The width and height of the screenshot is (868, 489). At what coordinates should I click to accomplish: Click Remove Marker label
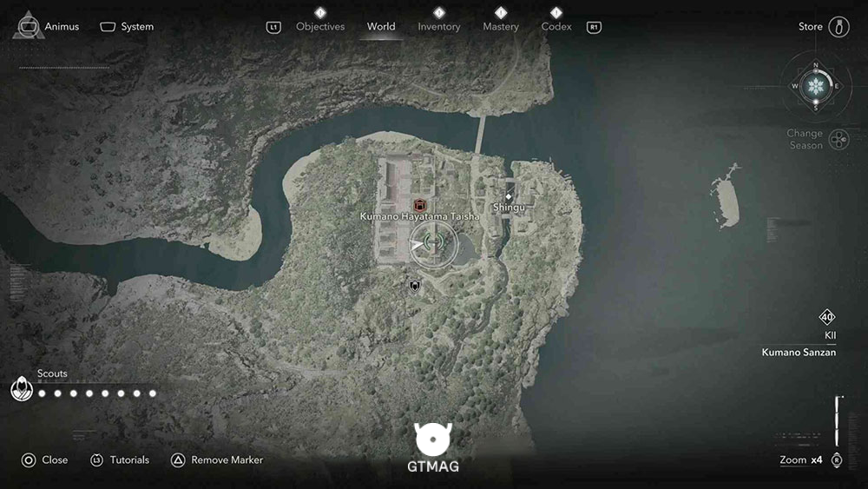pos(227,460)
